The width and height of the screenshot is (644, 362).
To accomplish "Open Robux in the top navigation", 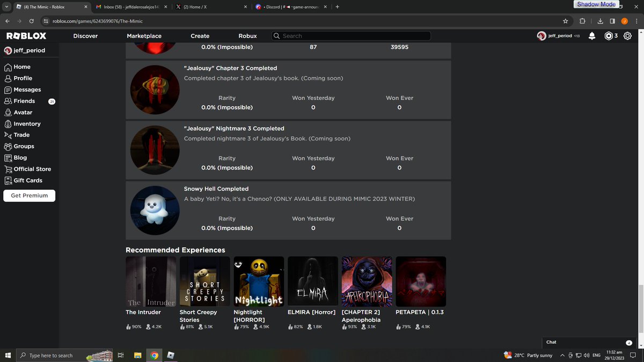I will [x=248, y=36].
